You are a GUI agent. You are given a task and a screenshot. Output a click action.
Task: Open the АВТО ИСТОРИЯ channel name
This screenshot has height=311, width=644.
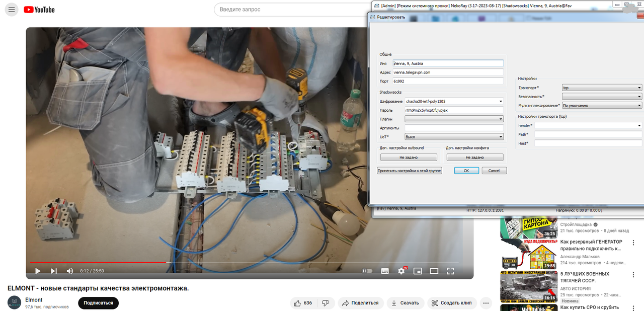pyautogui.click(x=577, y=288)
